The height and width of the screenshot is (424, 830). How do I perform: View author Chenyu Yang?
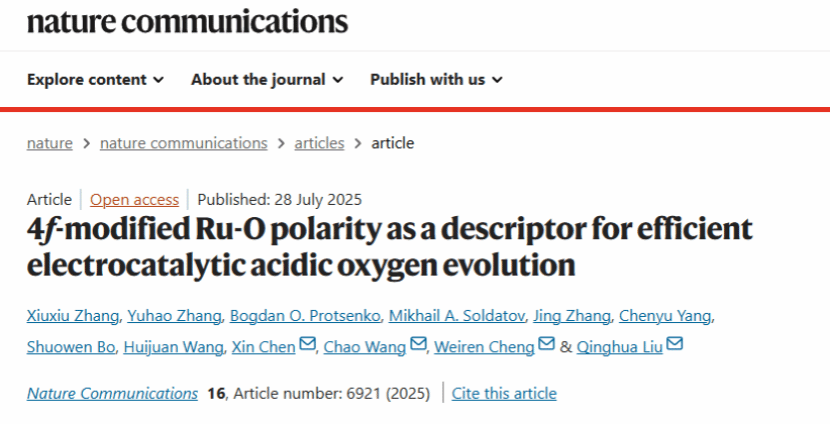coord(665,316)
